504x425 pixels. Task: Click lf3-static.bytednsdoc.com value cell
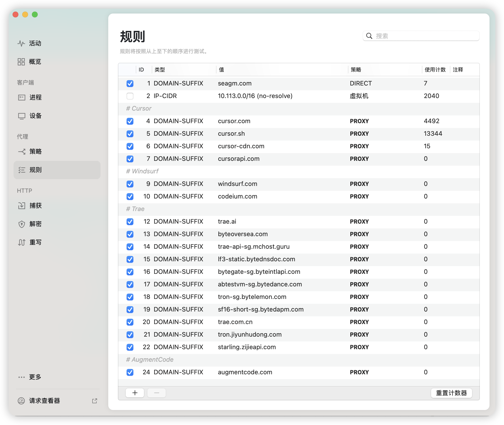pyautogui.click(x=257, y=259)
